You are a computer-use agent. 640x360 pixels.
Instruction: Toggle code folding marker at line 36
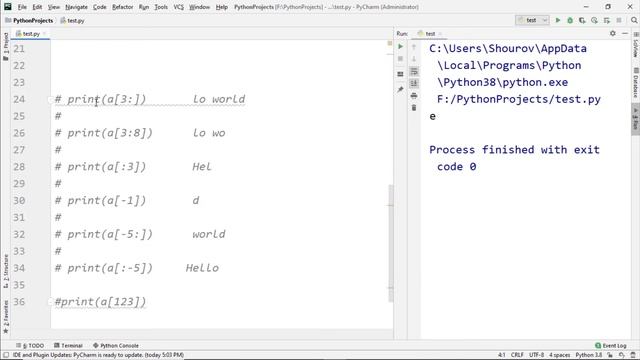(51, 302)
